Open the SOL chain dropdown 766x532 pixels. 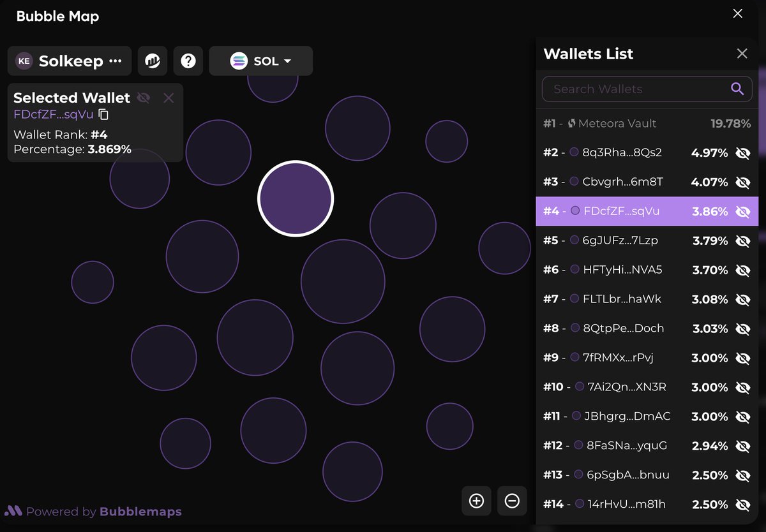point(260,61)
